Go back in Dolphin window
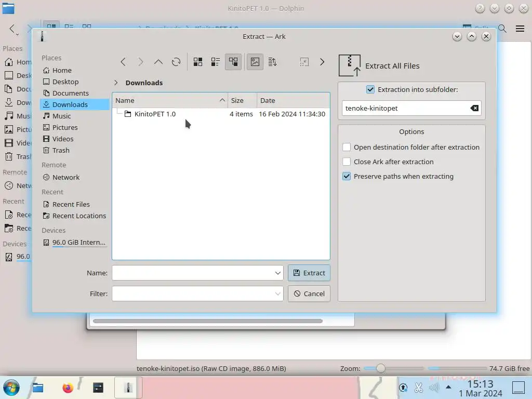The width and height of the screenshot is (532, 399). point(12,29)
